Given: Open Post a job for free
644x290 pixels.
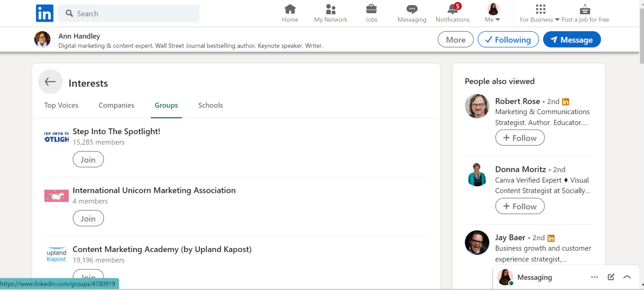Looking at the screenshot, I should click(x=585, y=13).
